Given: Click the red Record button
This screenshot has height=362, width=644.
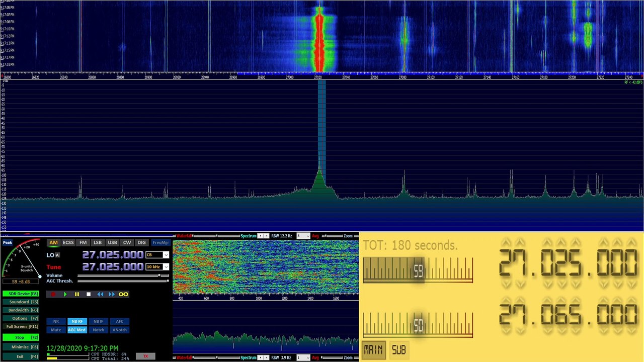Looking at the screenshot, I should (54, 294).
